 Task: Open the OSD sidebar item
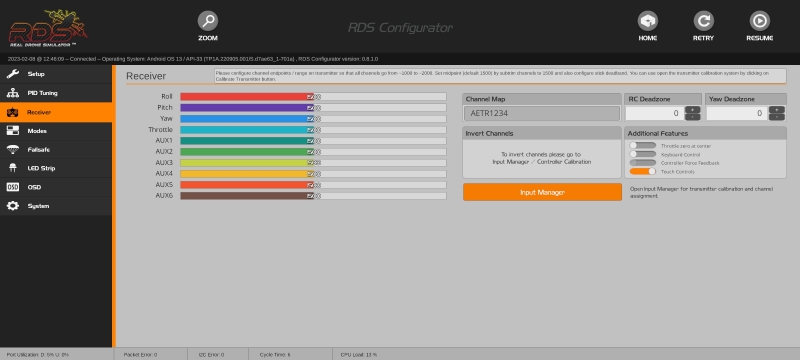[56, 187]
